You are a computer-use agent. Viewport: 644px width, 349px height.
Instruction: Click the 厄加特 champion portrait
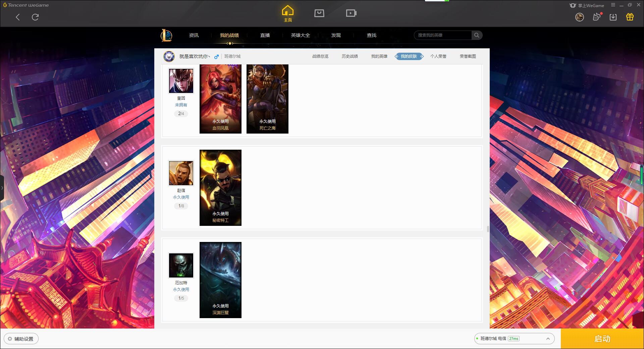(x=181, y=265)
